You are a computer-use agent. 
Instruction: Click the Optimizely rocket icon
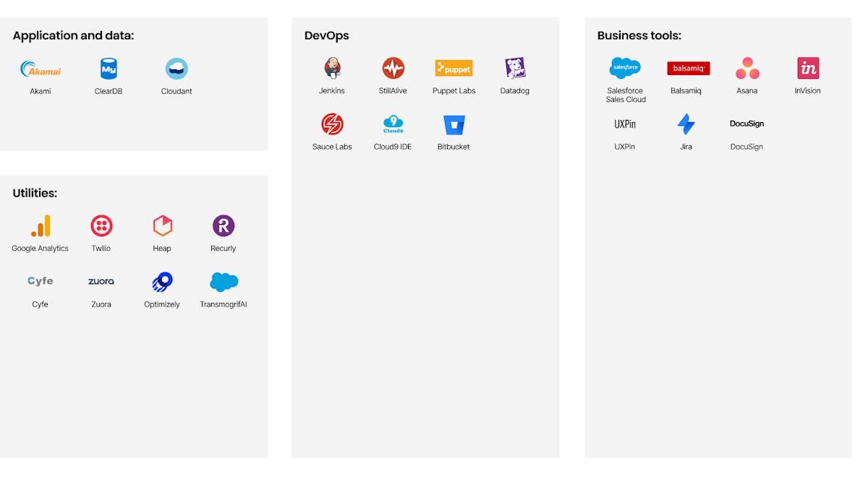coord(162,281)
